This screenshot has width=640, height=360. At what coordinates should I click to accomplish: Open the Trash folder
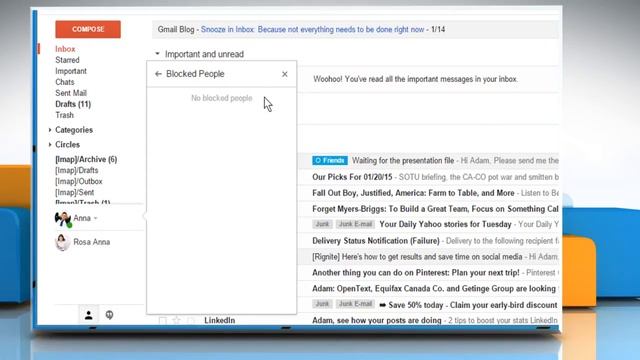pos(64,115)
